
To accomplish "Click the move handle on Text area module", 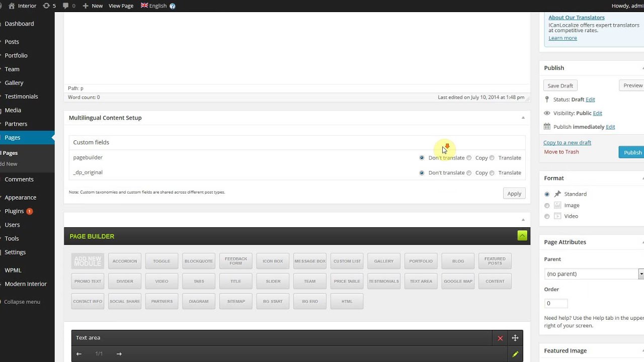I will coord(515,338).
